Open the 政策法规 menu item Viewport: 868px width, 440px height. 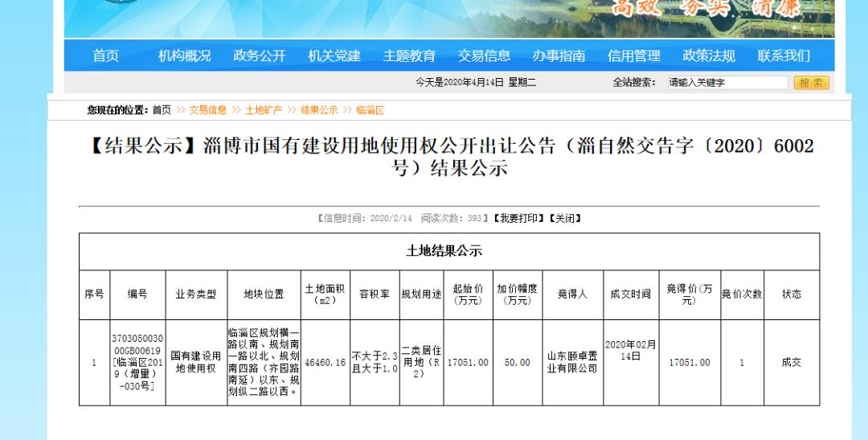point(709,56)
